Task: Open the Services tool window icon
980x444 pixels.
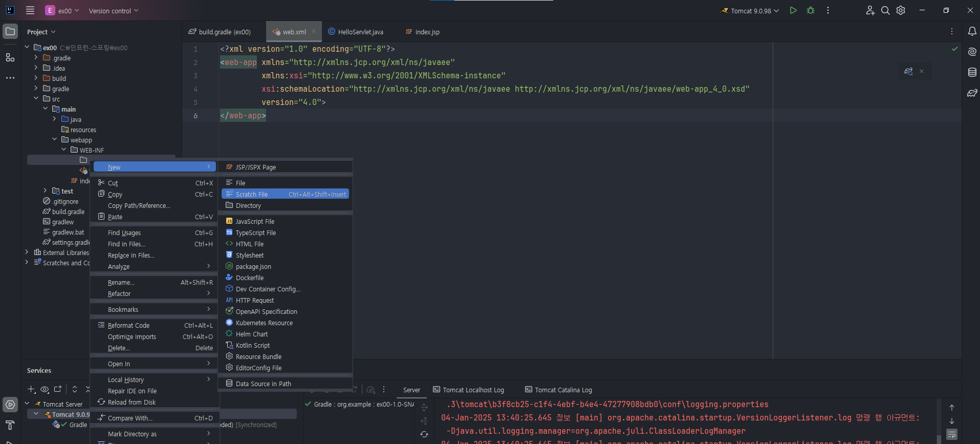Action: coord(10,405)
